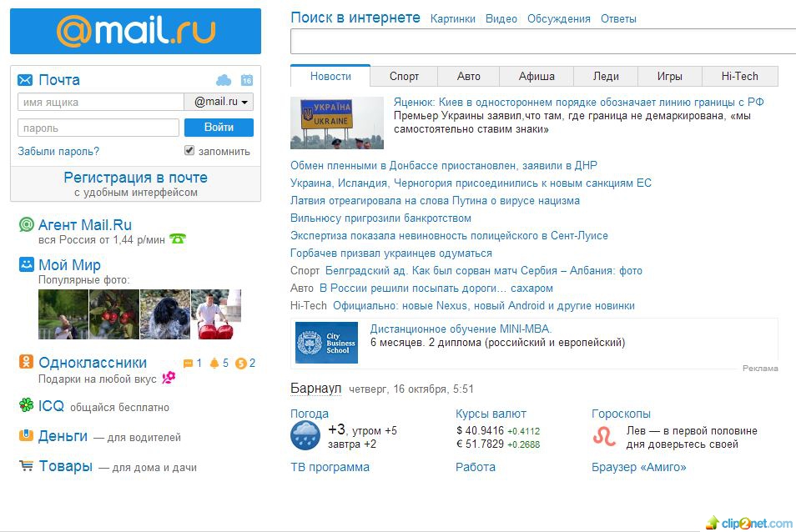The width and height of the screenshot is (796, 532).
Task: Toggle the запомнить checkbox
Action: [x=189, y=150]
